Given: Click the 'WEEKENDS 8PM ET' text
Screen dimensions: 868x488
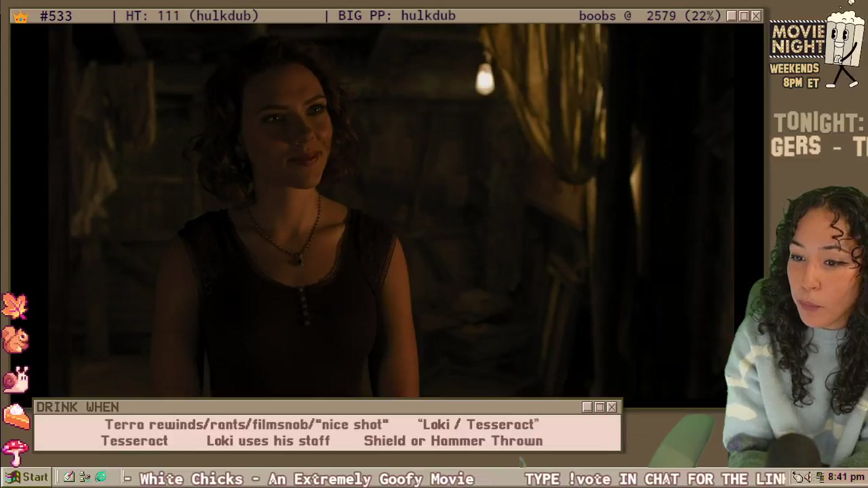Looking at the screenshot, I should 794,75.
